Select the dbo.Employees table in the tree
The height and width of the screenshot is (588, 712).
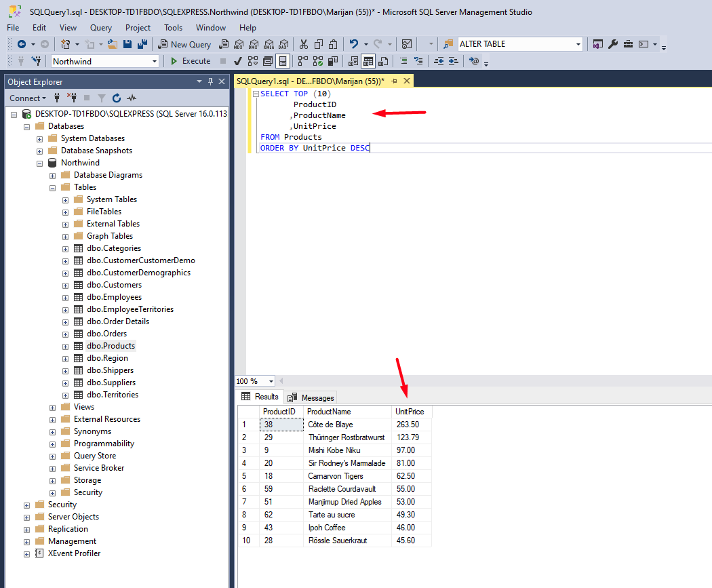click(x=114, y=297)
